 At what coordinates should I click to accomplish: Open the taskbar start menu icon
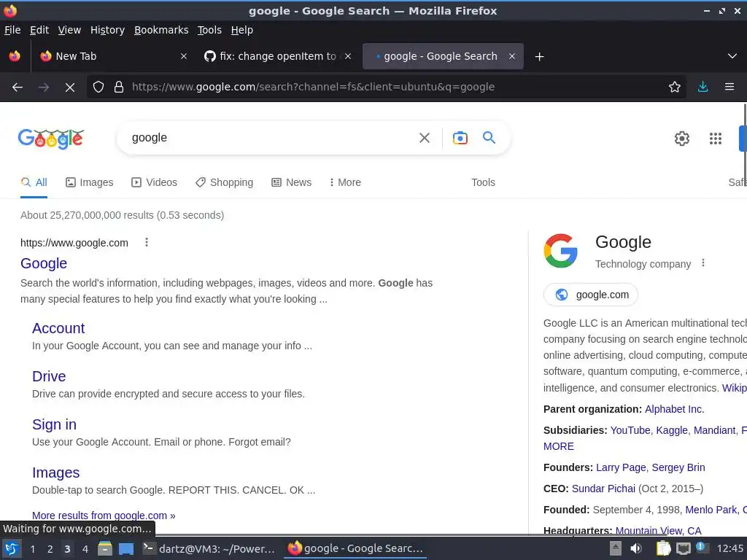click(x=12, y=548)
